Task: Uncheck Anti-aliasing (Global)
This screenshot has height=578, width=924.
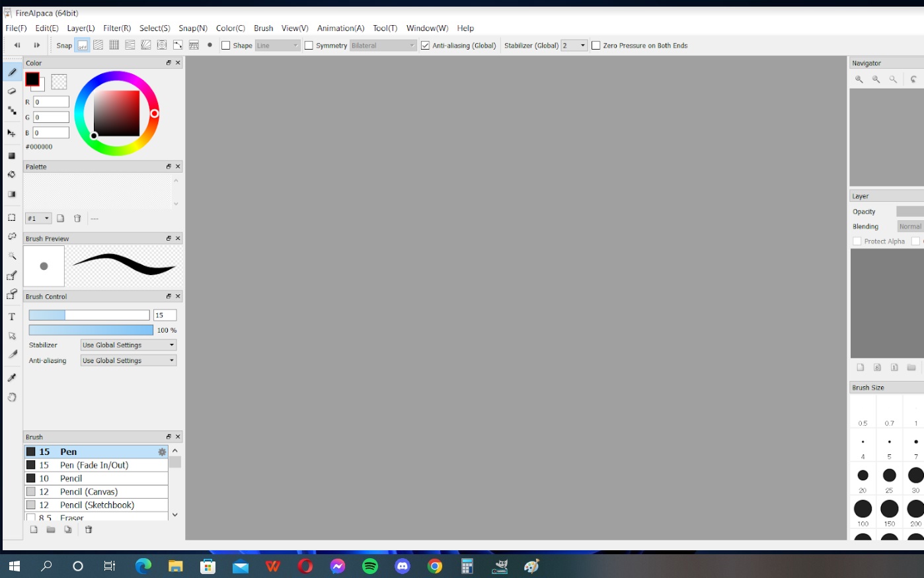Action: coord(425,46)
